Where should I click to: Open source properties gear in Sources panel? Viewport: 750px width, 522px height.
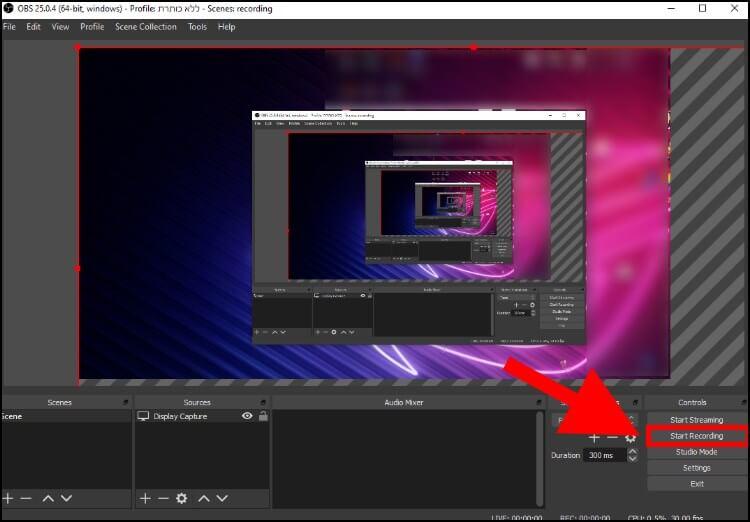181,499
